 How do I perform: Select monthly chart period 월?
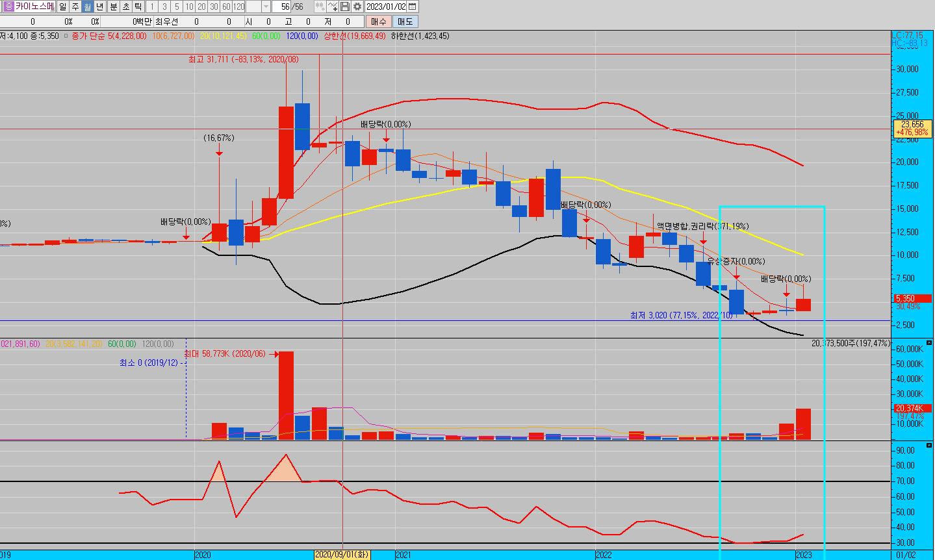click(88, 6)
